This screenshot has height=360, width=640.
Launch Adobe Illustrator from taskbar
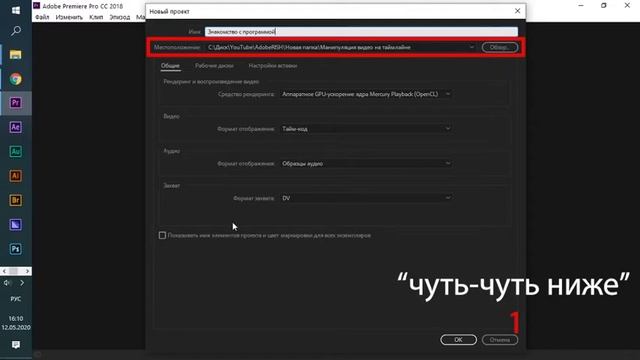(16, 176)
